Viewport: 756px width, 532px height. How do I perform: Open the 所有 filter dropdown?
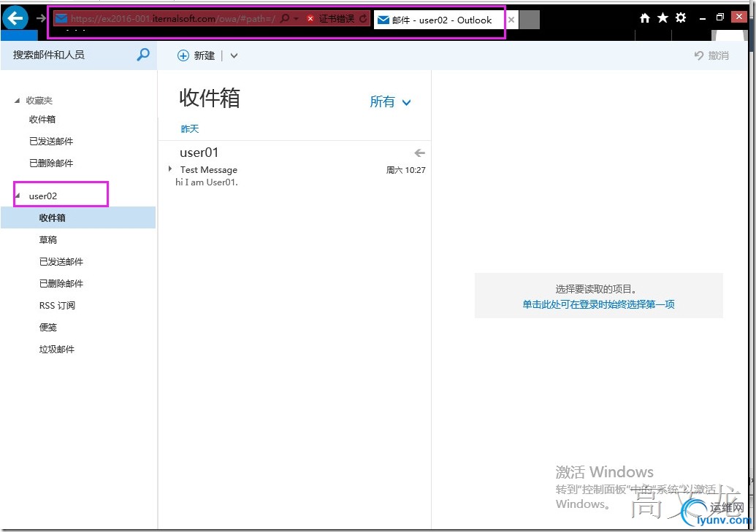(x=390, y=101)
